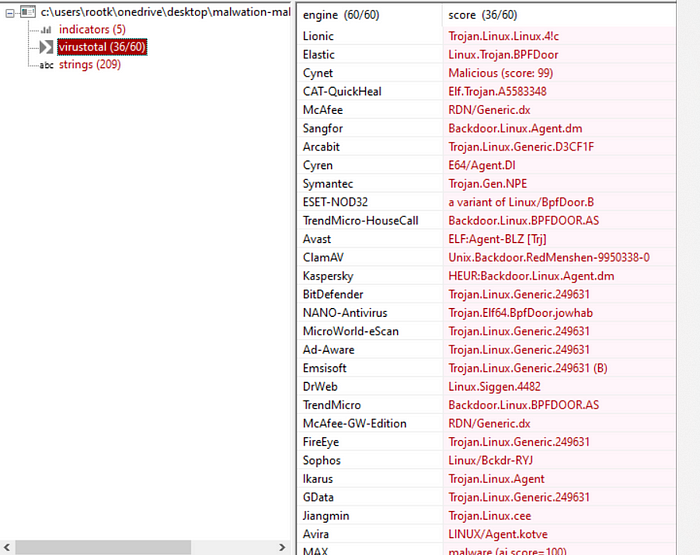The image size is (700, 555).
Task: Select the DrWeb engine row
Action: (486, 387)
